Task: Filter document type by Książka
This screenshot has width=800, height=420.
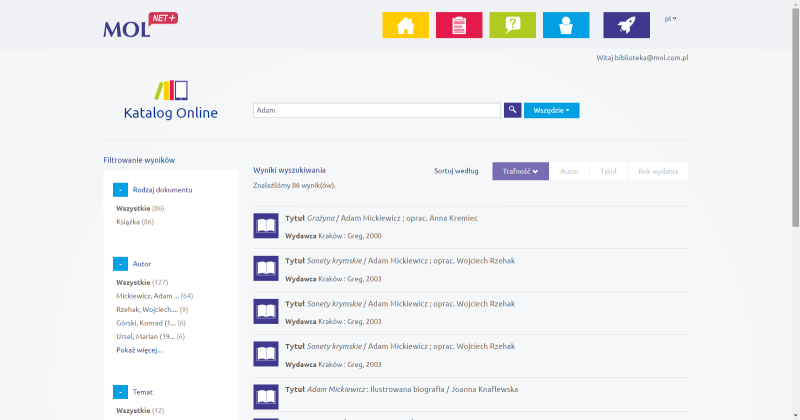Action: 128,221
